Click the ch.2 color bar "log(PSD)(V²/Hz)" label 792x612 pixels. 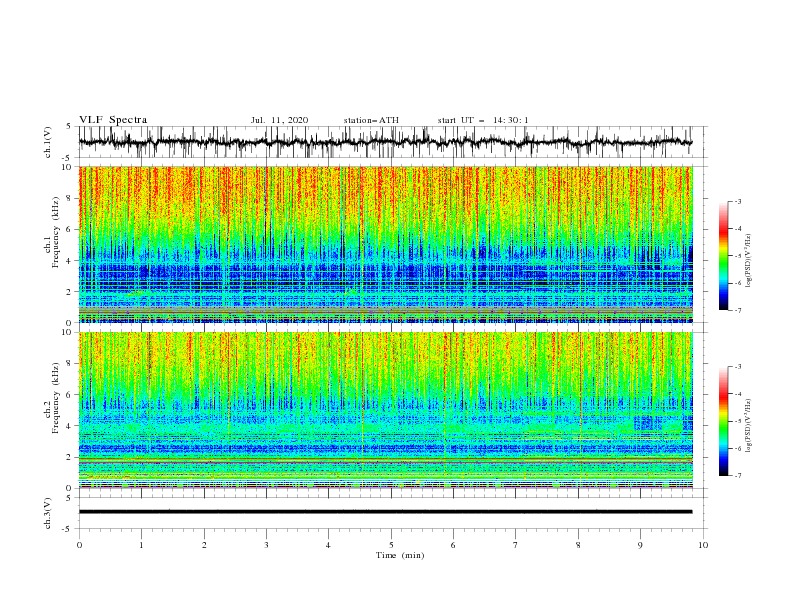748,426
